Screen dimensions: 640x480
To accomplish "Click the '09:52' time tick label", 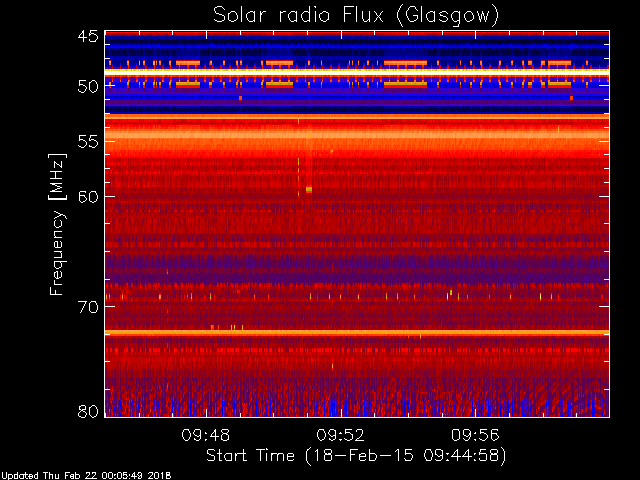I will 340,435.
